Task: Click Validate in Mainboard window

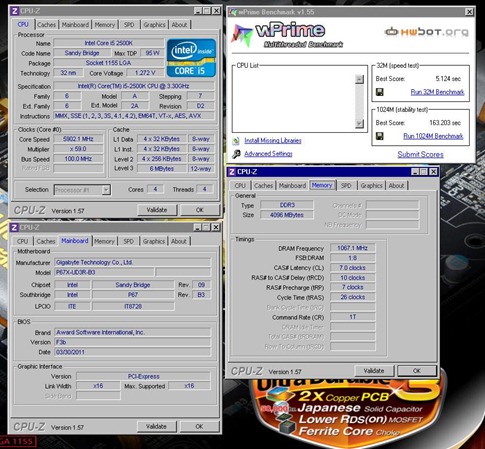Action: tap(156, 426)
